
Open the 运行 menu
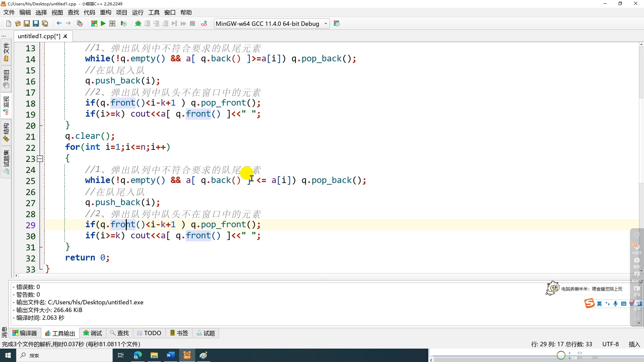point(138,12)
